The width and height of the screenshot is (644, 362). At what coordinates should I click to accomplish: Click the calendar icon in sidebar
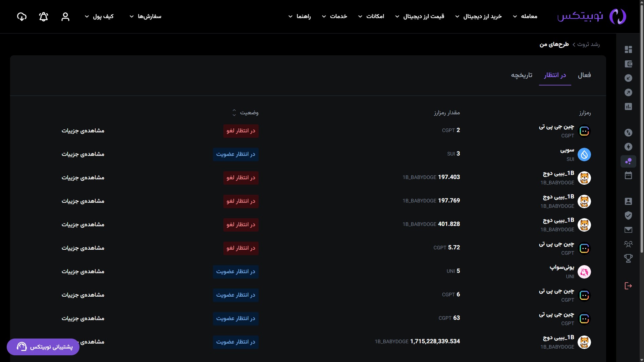click(x=628, y=175)
